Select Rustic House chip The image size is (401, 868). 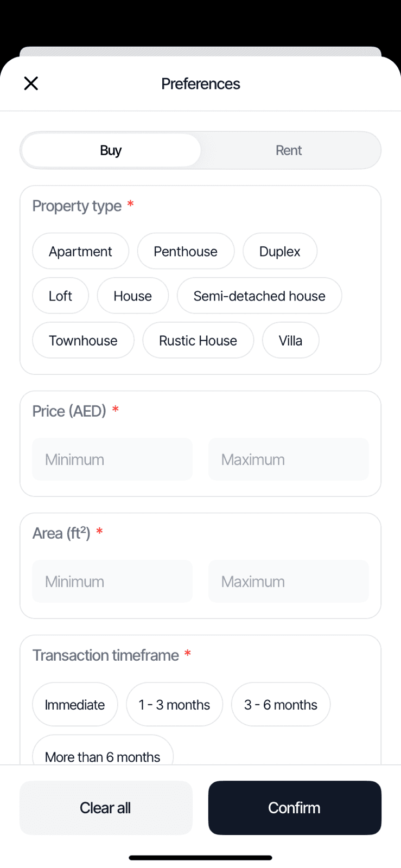(198, 340)
